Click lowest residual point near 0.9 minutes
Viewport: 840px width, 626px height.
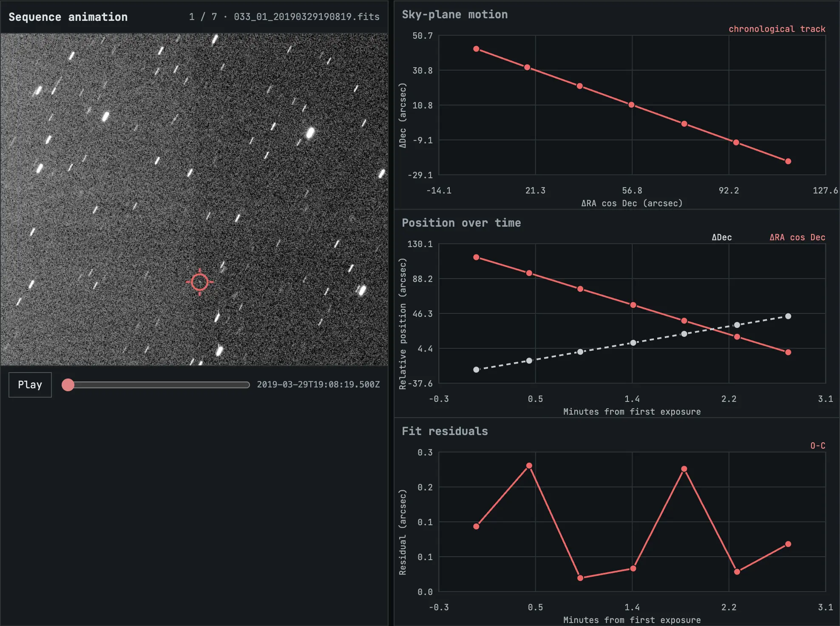pyautogui.click(x=580, y=578)
